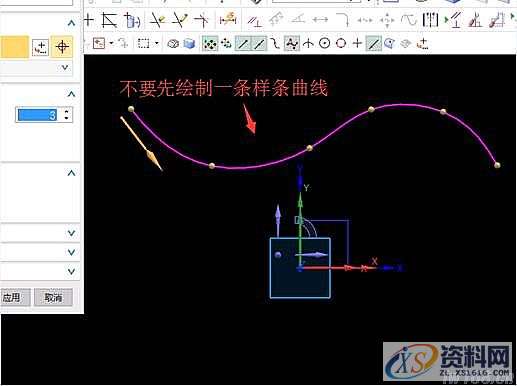Open the Project Curve tool
Viewport: 517px width, 386px height.
(132, 20)
